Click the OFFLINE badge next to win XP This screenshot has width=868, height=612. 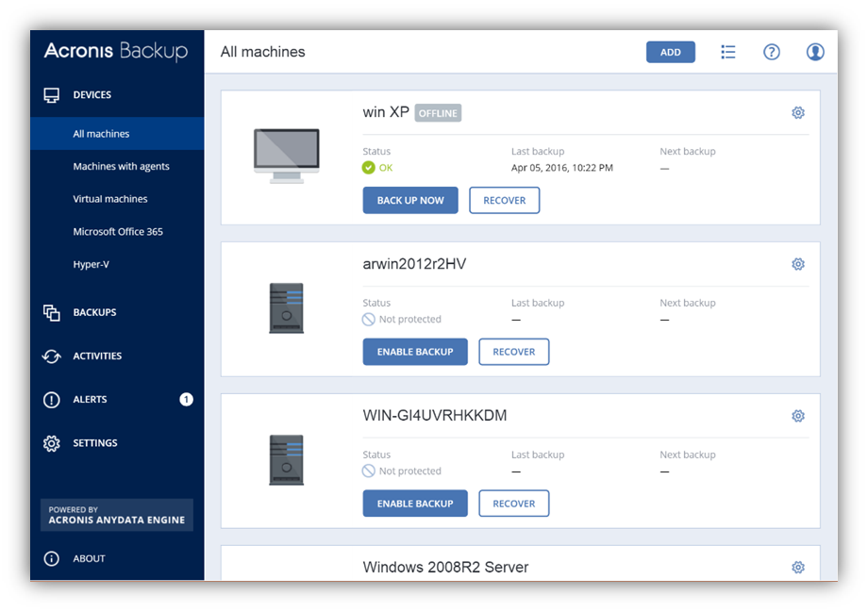[438, 113]
